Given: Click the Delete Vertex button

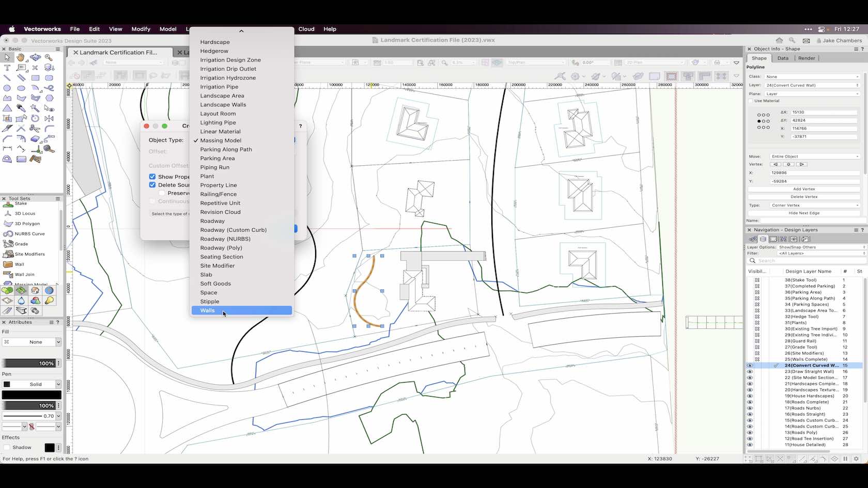Looking at the screenshot, I should [804, 197].
